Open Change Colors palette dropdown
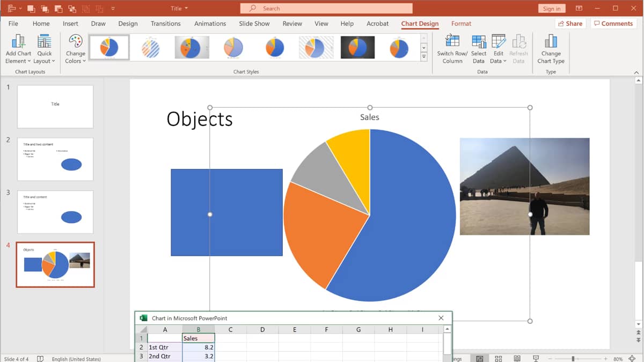Image resolution: width=644 pixels, height=362 pixels. [76, 49]
